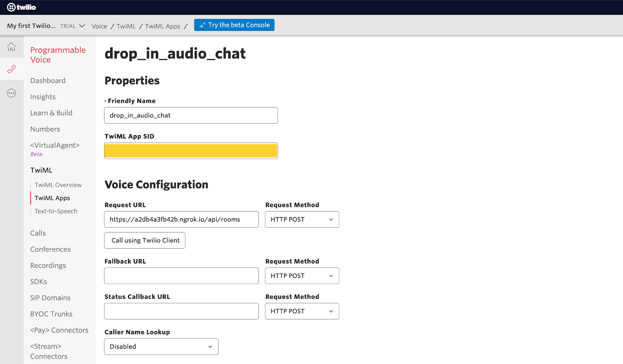Open VirtualAgent Beta in sidebar
623x364 pixels.
55,149
